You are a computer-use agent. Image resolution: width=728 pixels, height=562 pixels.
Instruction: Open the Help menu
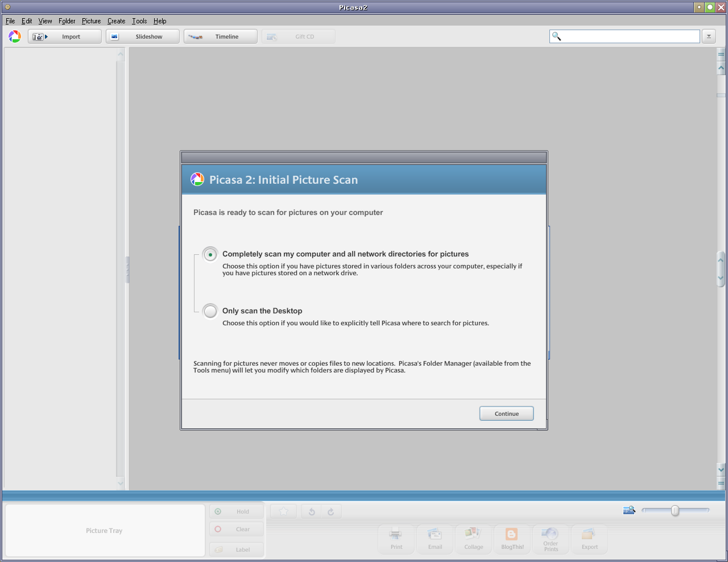coord(160,21)
